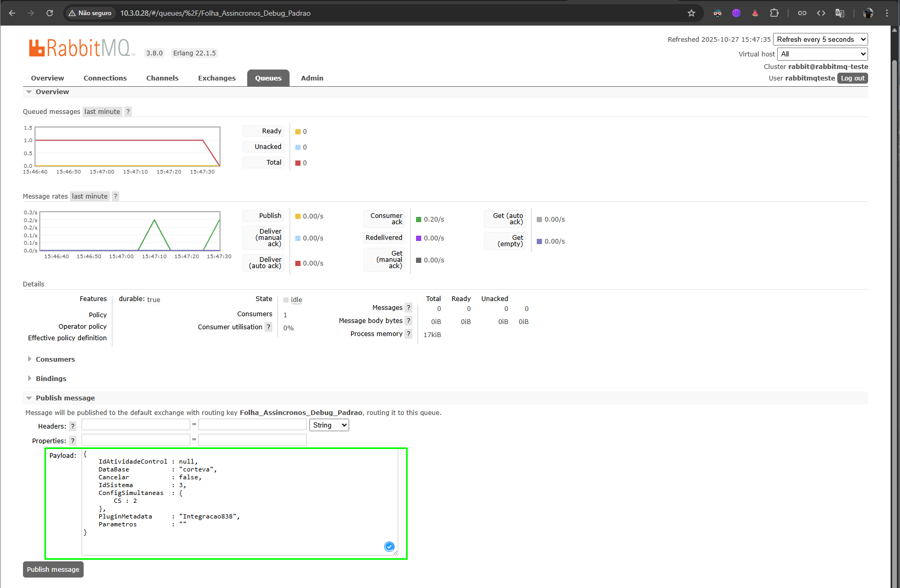Click the code brackets extension icon
This screenshot has height=588, width=900.
821,13
